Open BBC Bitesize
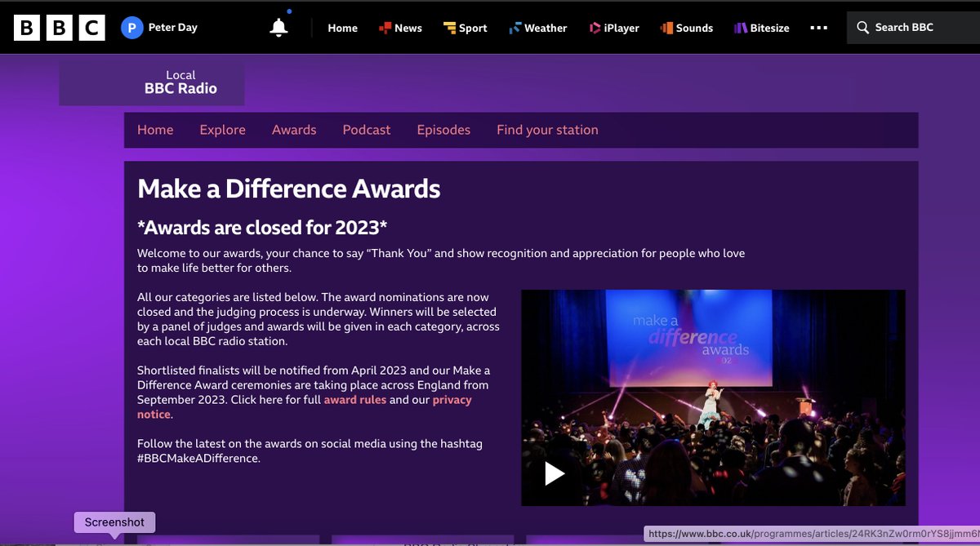The width and height of the screenshot is (980, 546). click(x=761, y=28)
